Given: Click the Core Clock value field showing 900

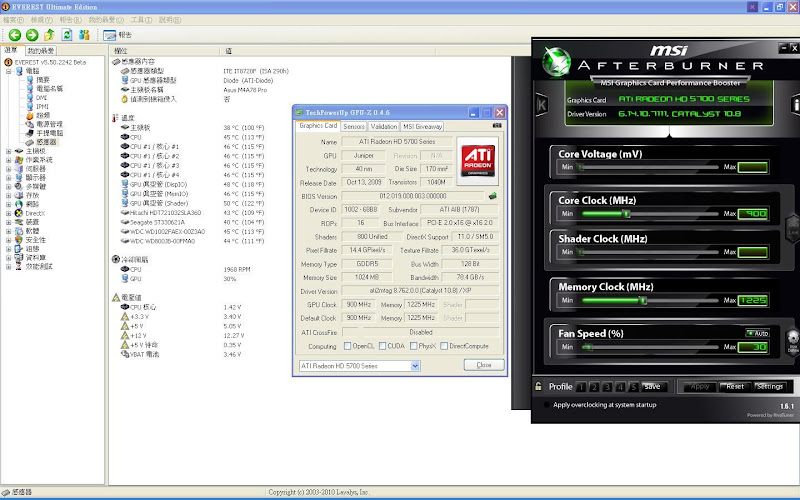Looking at the screenshot, I should [753, 213].
